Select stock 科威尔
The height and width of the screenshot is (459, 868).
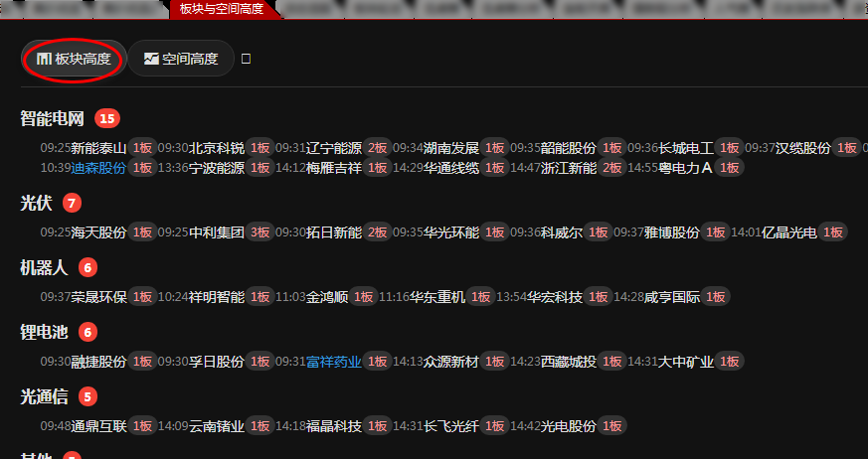(x=562, y=232)
